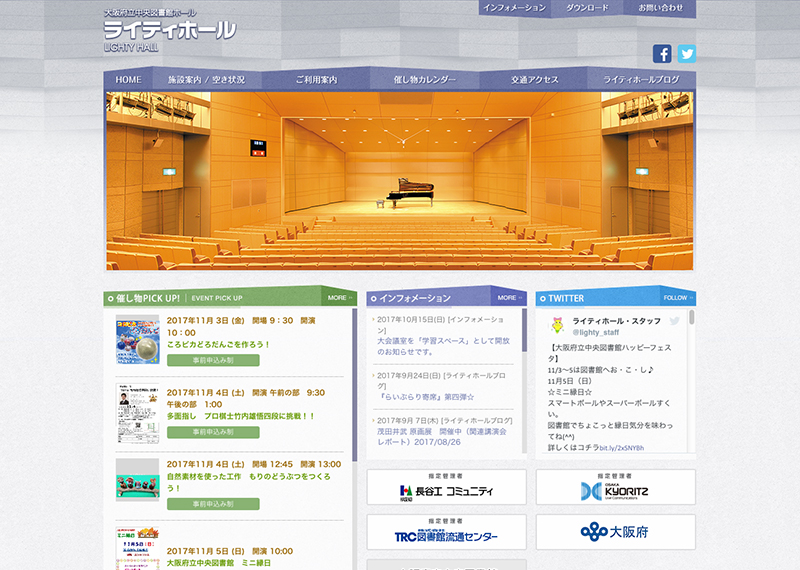Open the TRC図書館流通センター logo banner
Image resolution: width=800 pixels, height=570 pixels.
[445, 532]
